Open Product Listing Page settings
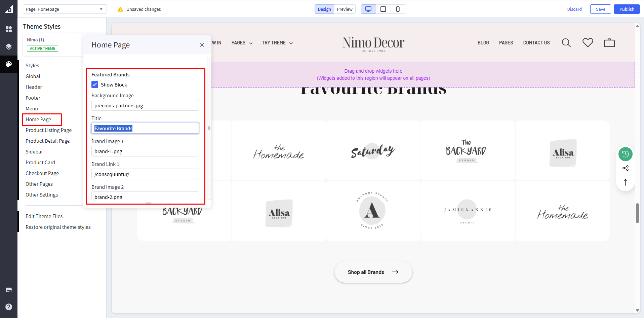This screenshot has width=644, height=318. [x=48, y=130]
